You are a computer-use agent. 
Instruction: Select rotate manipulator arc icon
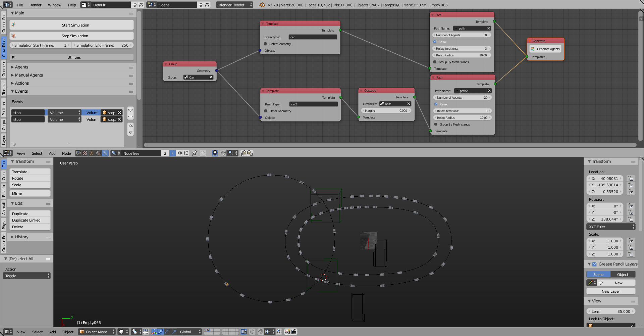click(x=167, y=332)
